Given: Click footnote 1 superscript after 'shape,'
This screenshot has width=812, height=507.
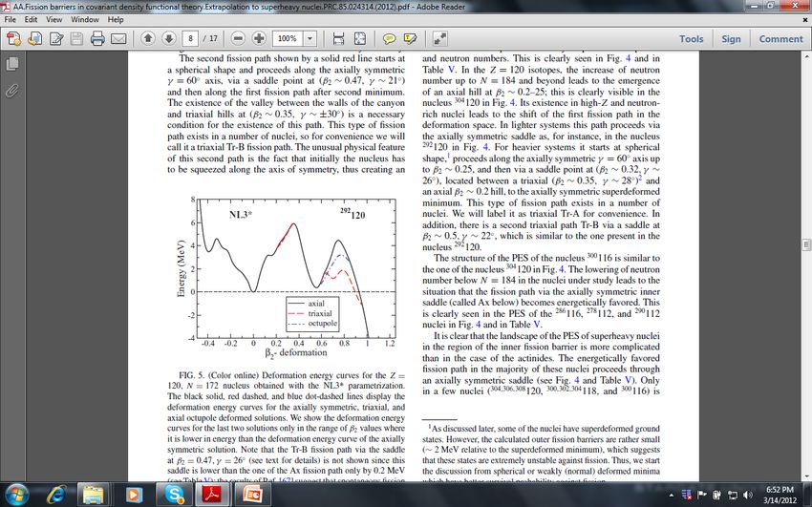Looking at the screenshot, I should point(448,157).
